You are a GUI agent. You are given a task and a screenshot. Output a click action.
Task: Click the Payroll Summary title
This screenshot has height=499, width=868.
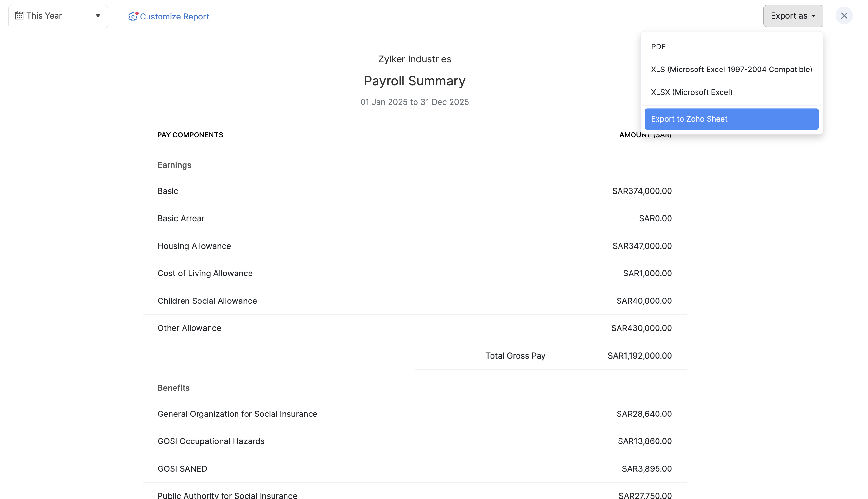click(414, 81)
